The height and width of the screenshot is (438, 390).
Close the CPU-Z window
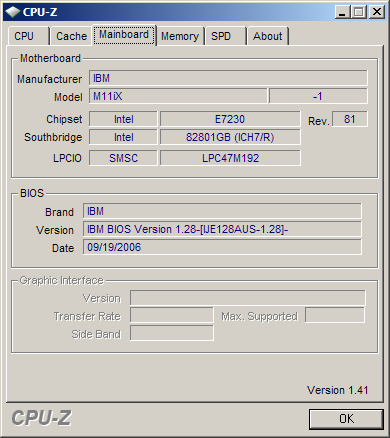[377, 12]
